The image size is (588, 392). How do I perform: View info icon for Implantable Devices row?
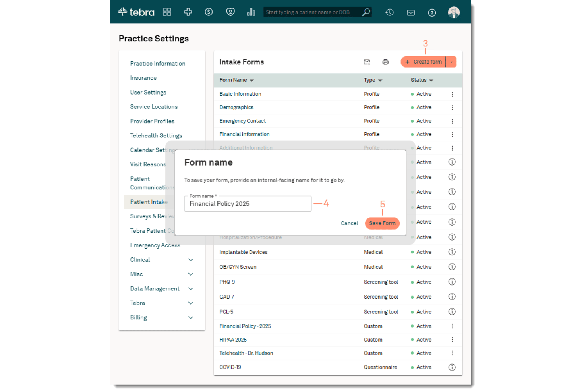tap(452, 252)
